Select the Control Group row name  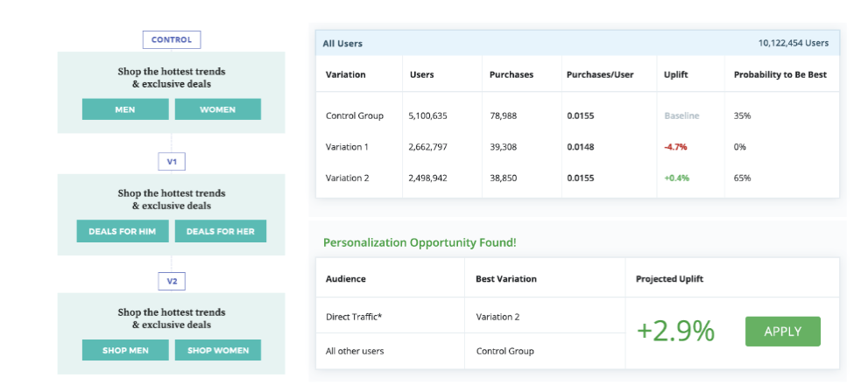coord(354,116)
